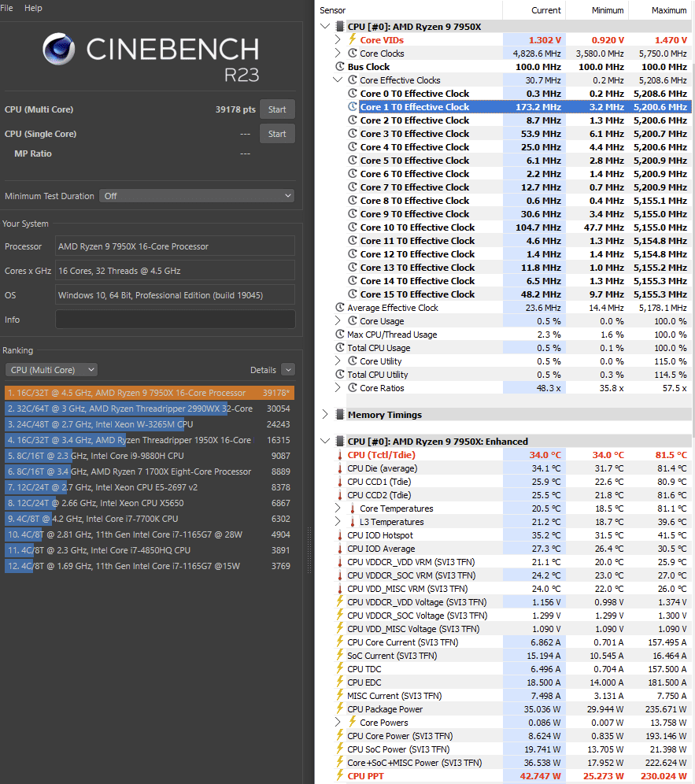
Task: Click the bolt icon beside CPU Package Power
Action: (x=340, y=708)
